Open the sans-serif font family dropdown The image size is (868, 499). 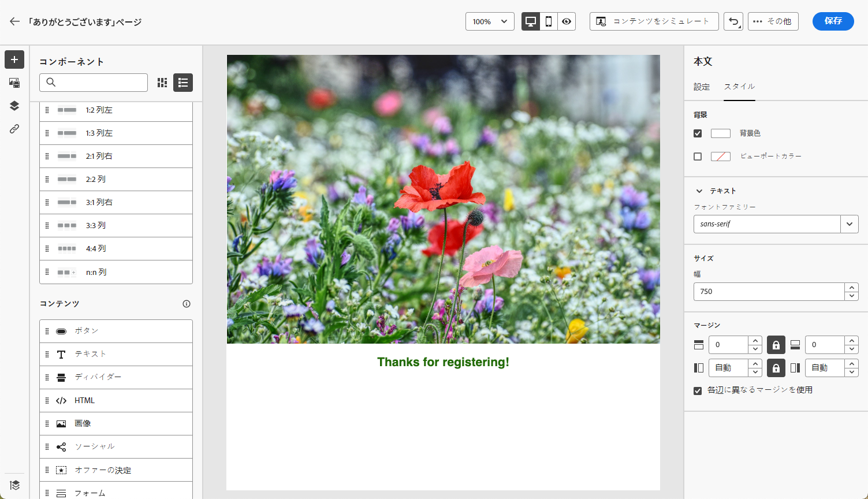click(849, 224)
